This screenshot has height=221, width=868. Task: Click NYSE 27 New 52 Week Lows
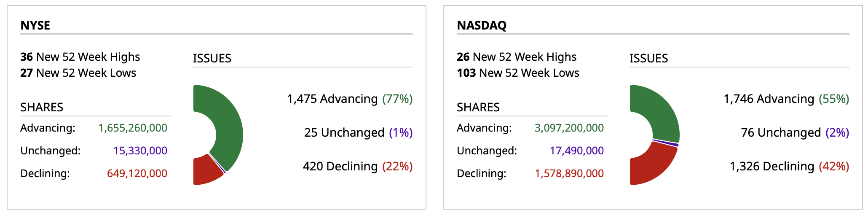click(x=78, y=73)
